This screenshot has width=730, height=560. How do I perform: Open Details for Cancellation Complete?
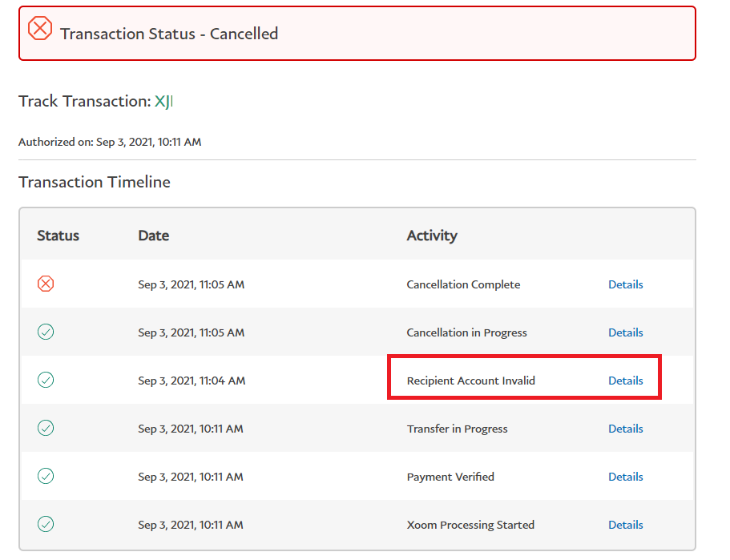625,284
